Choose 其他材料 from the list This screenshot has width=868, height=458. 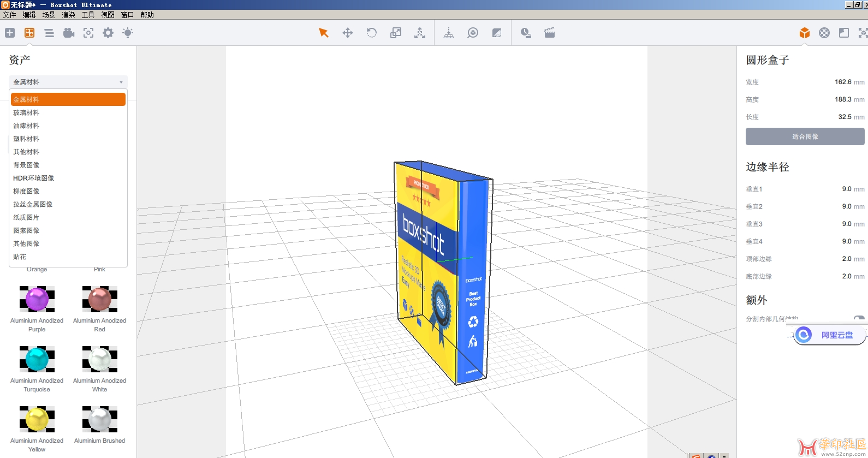coord(68,152)
